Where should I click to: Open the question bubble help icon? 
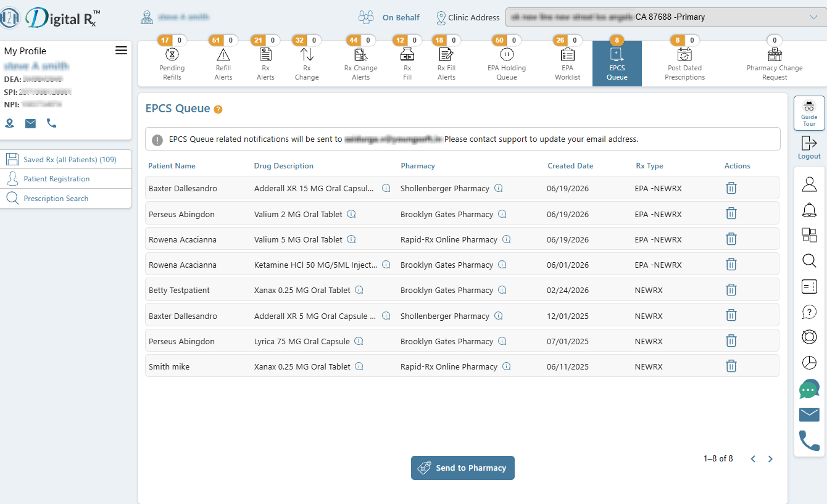(x=809, y=312)
